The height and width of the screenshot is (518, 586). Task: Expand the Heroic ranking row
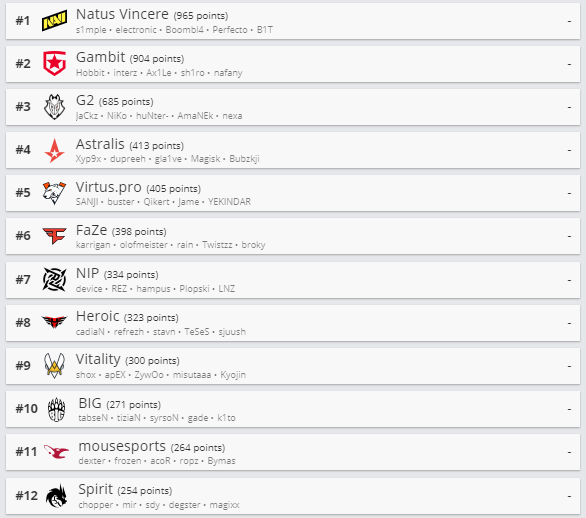pos(293,323)
